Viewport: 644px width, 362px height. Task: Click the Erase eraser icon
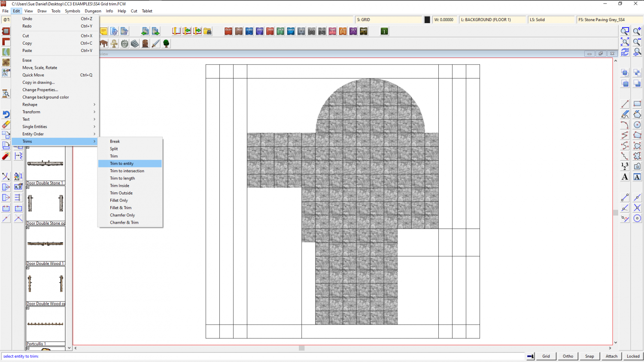pos(6,125)
